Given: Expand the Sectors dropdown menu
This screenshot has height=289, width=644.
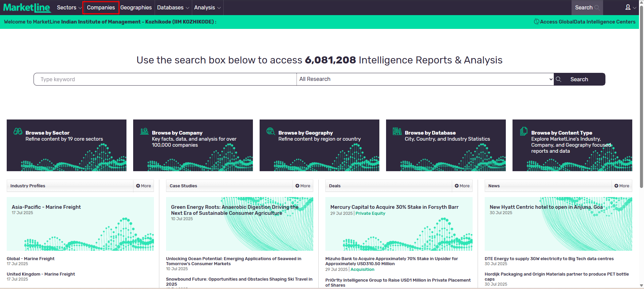Looking at the screenshot, I should coord(69,7).
